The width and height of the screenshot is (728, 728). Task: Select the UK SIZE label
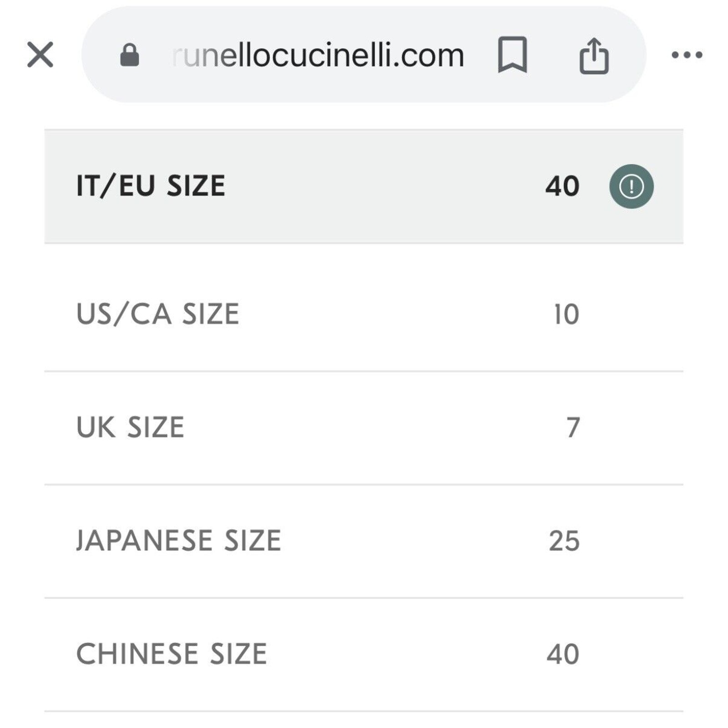tap(130, 427)
